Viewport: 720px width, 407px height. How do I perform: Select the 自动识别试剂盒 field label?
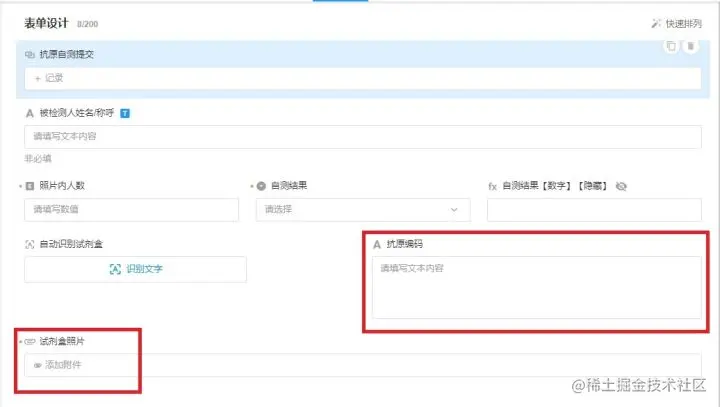coord(71,244)
